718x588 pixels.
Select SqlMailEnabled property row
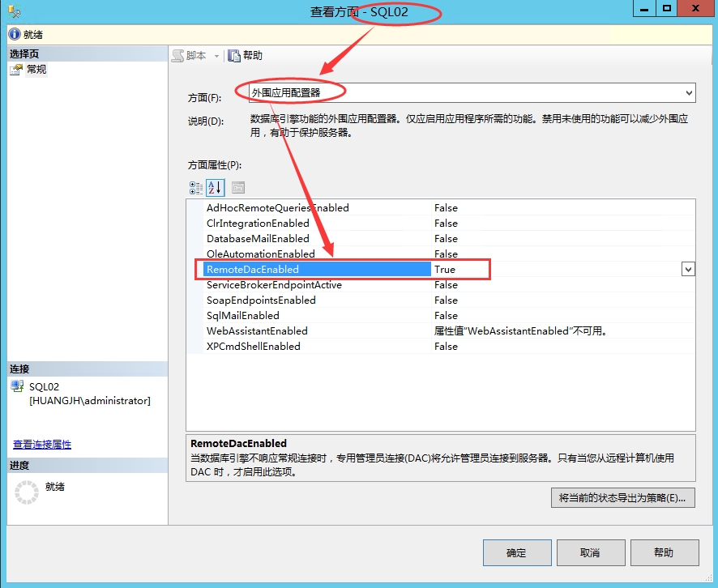click(x=441, y=315)
